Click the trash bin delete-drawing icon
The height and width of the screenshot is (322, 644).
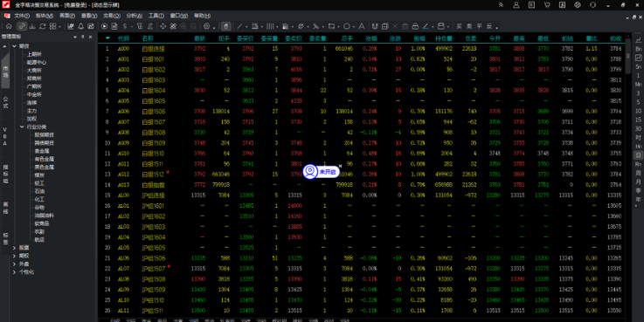405,26
